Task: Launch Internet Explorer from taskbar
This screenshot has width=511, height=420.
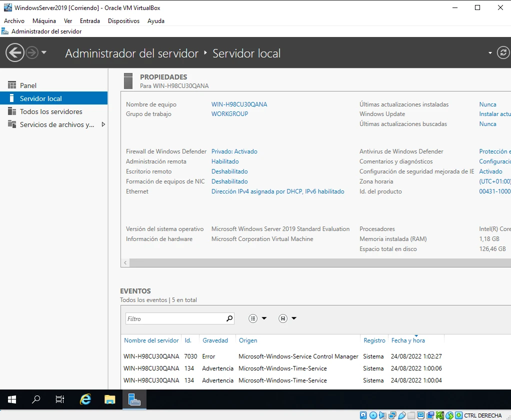Action: pos(85,399)
